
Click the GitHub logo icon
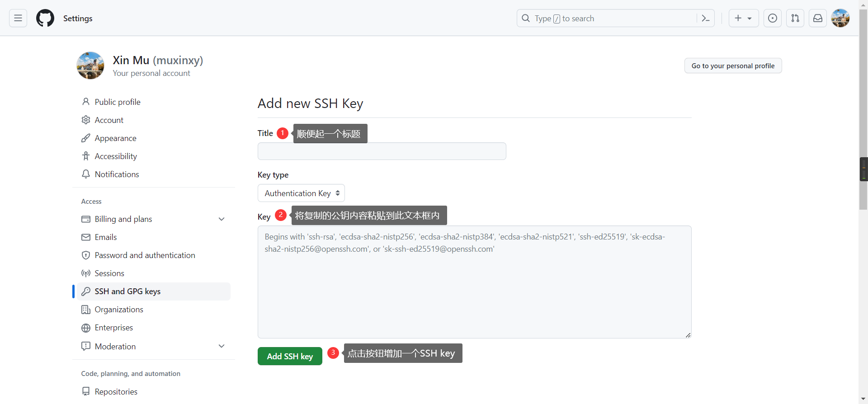[x=45, y=18]
